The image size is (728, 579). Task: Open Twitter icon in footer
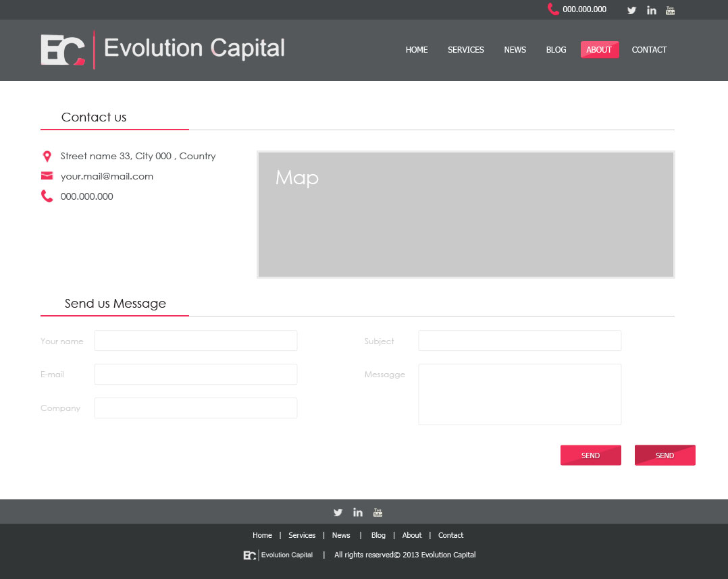pyautogui.click(x=338, y=512)
